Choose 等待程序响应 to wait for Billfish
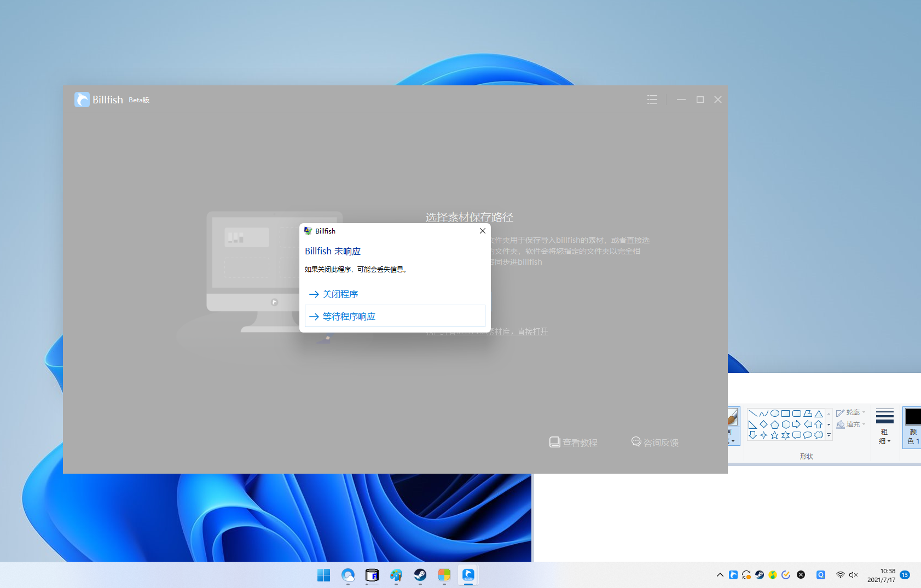921x588 pixels. coord(395,316)
